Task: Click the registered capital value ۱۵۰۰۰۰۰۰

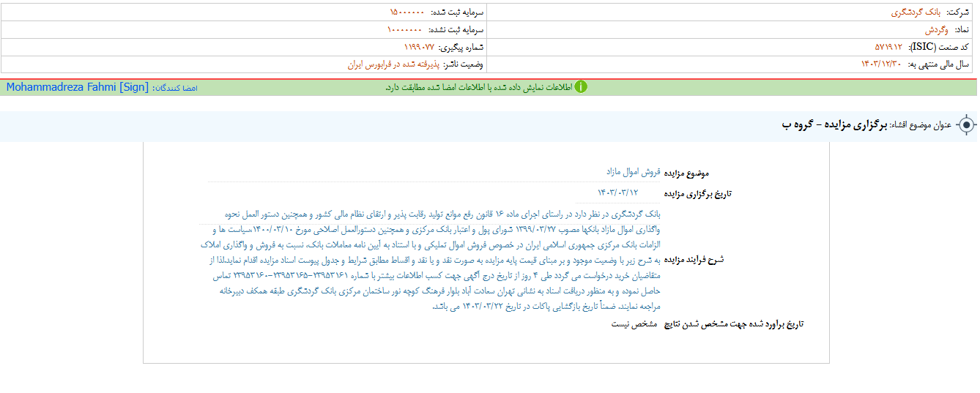Action: [407, 12]
